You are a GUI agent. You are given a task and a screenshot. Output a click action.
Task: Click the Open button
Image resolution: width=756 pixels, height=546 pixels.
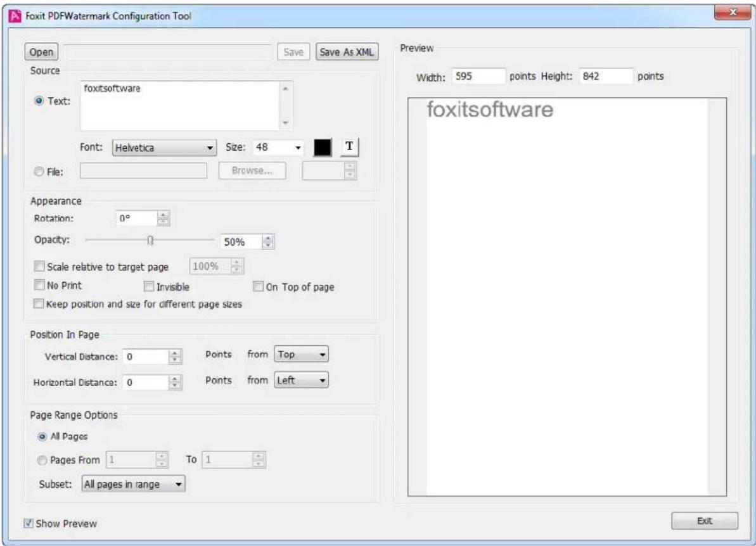coord(41,52)
